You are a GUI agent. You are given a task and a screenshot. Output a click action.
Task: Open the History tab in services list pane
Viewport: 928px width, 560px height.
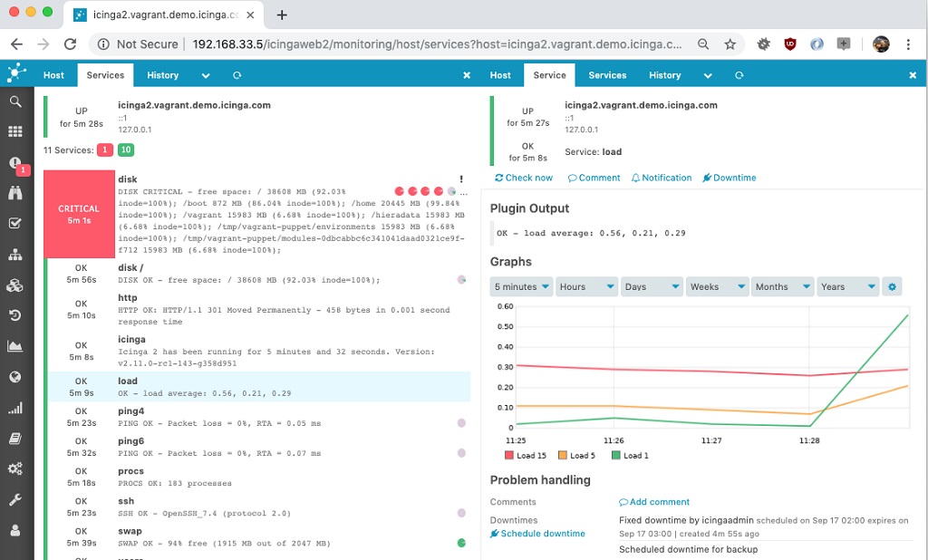tap(163, 75)
